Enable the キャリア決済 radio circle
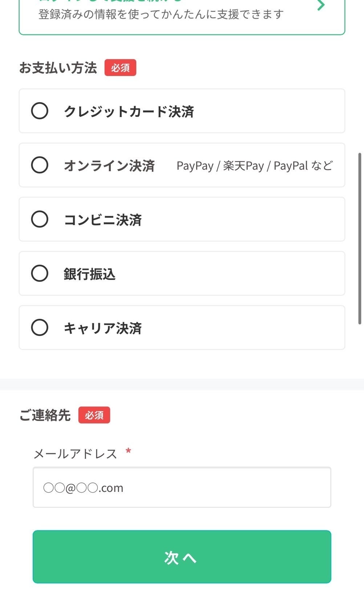 (x=40, y=328)
